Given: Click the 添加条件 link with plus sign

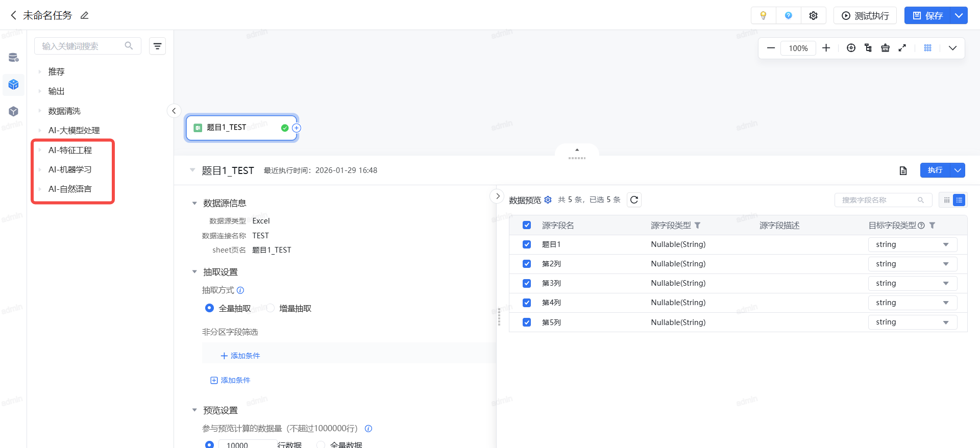Looking at the screenshot, I should pyautogui.click(x=240, y=356).
